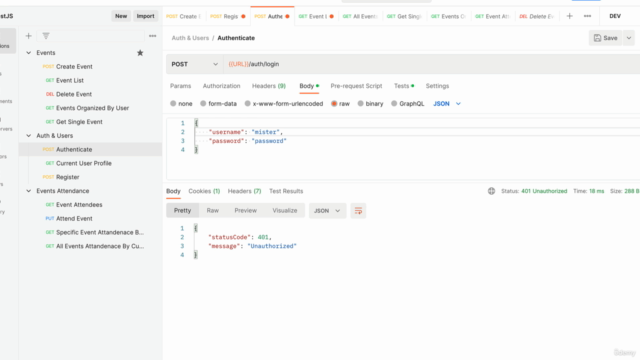
Task: Collapse the Events Attendance folder
Action: [x=29, y=191]
